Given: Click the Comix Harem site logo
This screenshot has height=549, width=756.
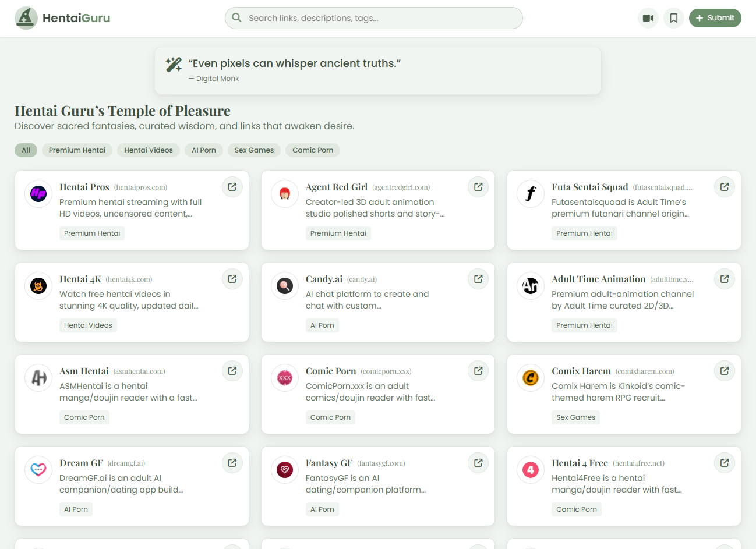Looking at the screenshot, I should coord(531,378).
